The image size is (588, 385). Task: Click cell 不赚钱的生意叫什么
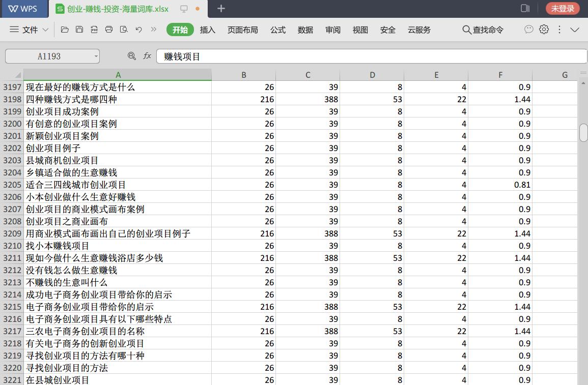(118, 282)
